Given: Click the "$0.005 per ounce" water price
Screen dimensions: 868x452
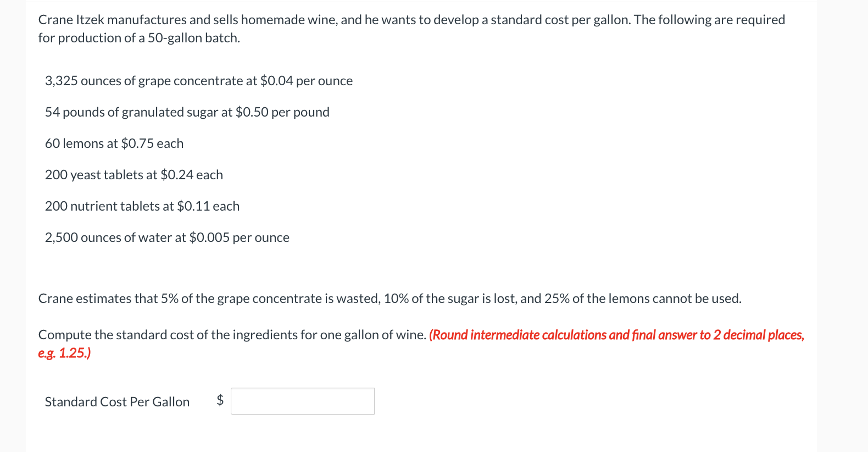Looking at the screenshot, I should 239,238.
